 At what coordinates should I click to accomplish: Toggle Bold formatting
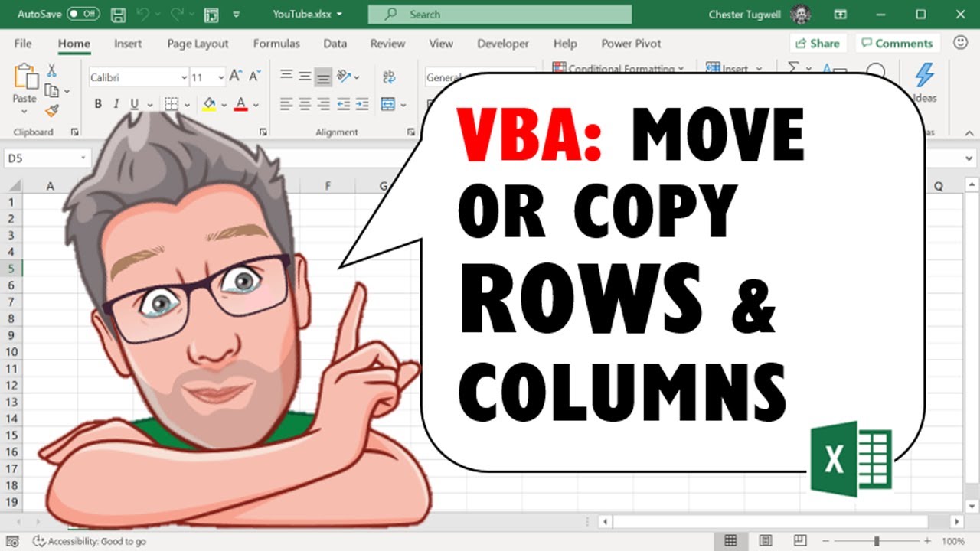[98, 104]
